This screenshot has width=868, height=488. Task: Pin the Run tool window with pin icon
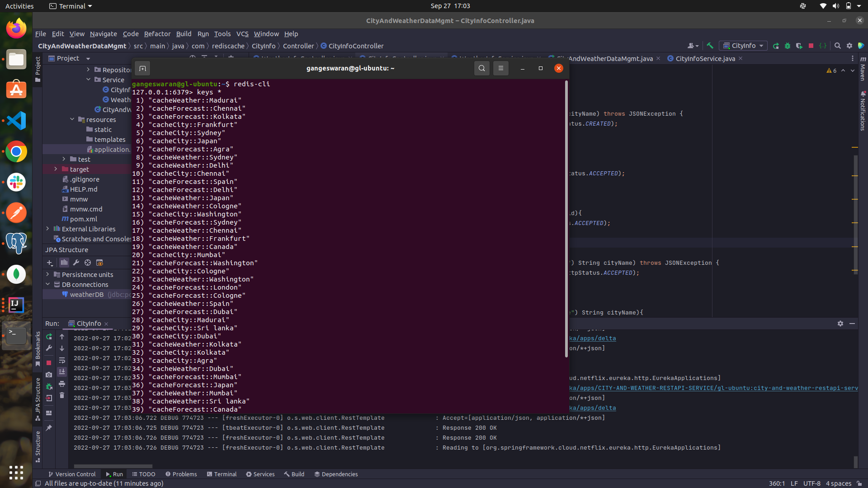(49, 427)
